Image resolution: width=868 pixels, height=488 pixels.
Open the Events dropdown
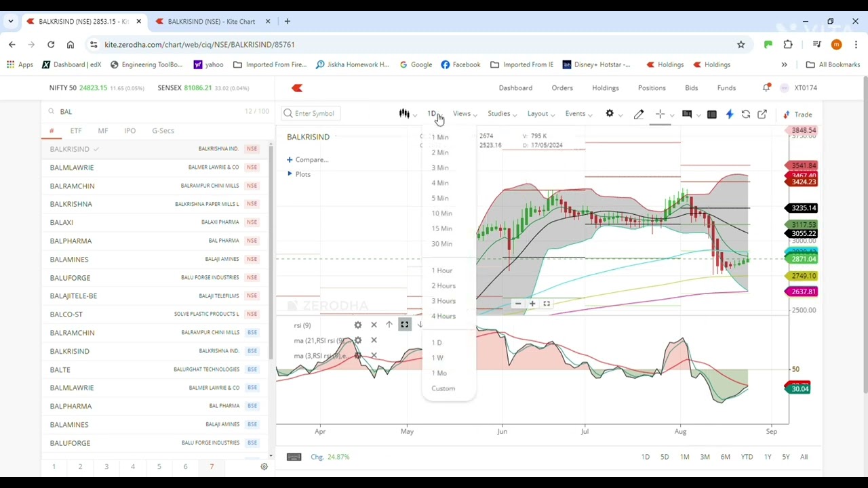coord(578,114)
